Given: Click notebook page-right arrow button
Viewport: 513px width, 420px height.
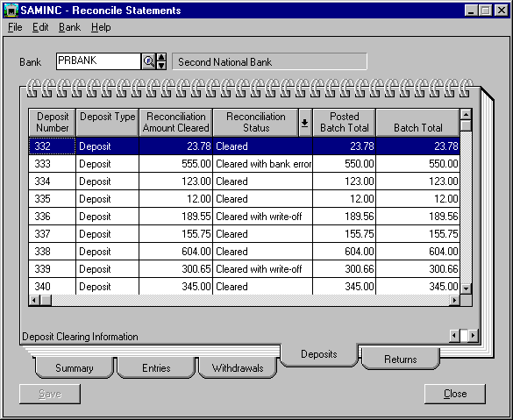Looking at the screenshot, I should [x=473, y=335].
